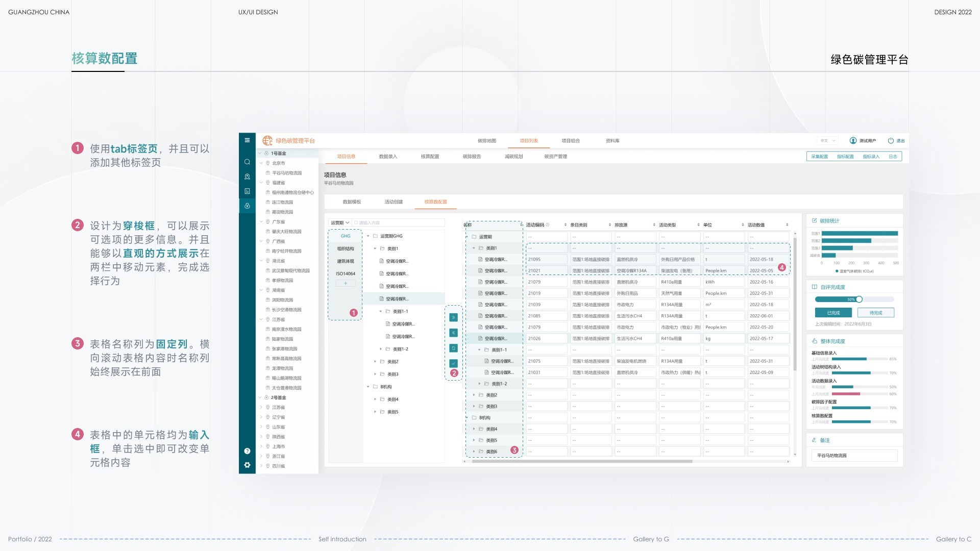Screen dimensions: 980x551
Task: Click the confirm checkmark shuttle button
Action: pos(453,363)
